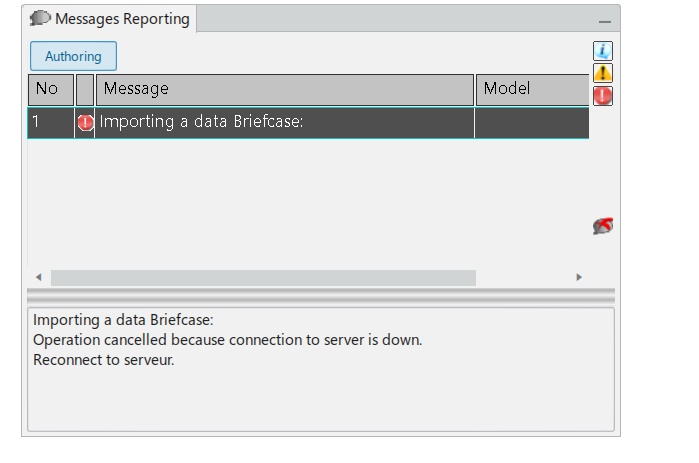
Task: Click the Model column header
Action: click(530, 89)
